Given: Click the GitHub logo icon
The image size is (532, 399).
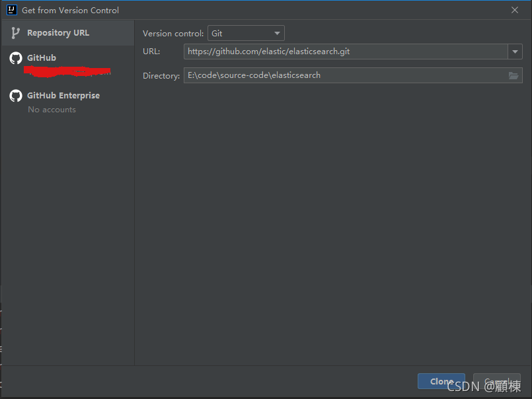Looking at the screenshot, I should tap(16, 58).
